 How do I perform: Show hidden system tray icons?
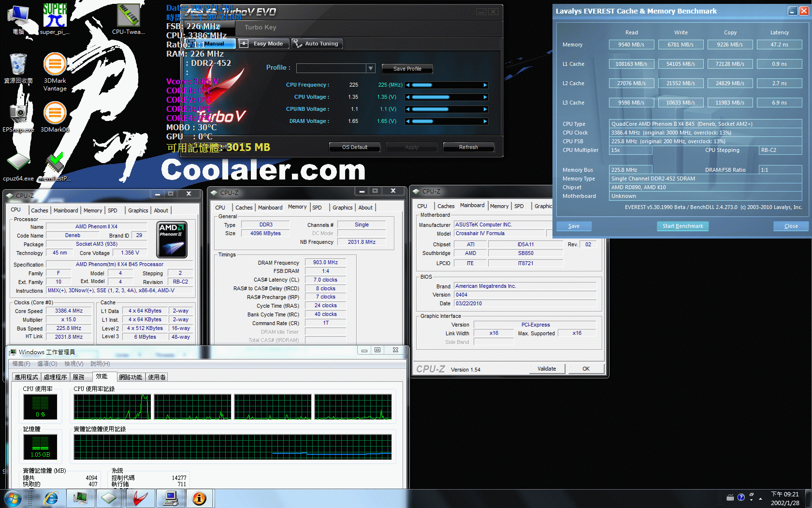click(760, 498)
